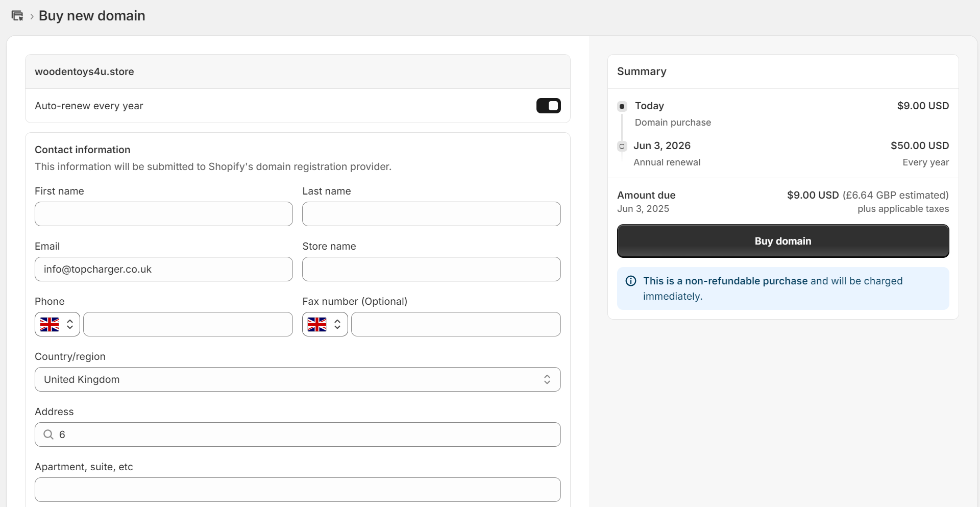Click the $9.00 USD Today price
Screen dimensions: 980x507
pos(923,106)
